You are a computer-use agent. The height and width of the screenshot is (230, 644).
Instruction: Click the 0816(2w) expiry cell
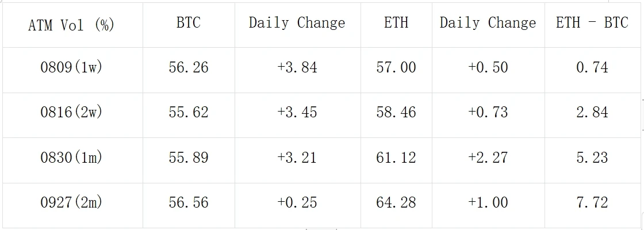(x=71, y=112)
